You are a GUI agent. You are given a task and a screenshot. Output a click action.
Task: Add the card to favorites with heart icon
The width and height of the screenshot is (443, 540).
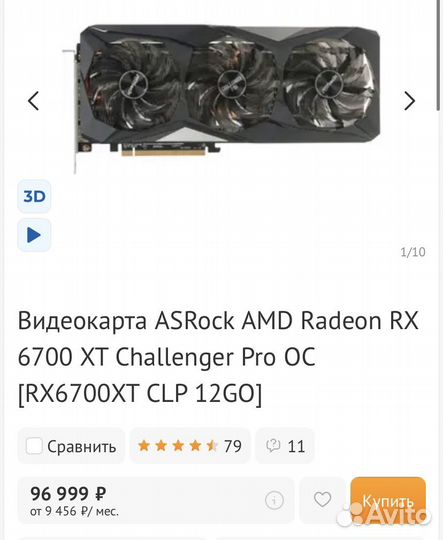point(322,499)
